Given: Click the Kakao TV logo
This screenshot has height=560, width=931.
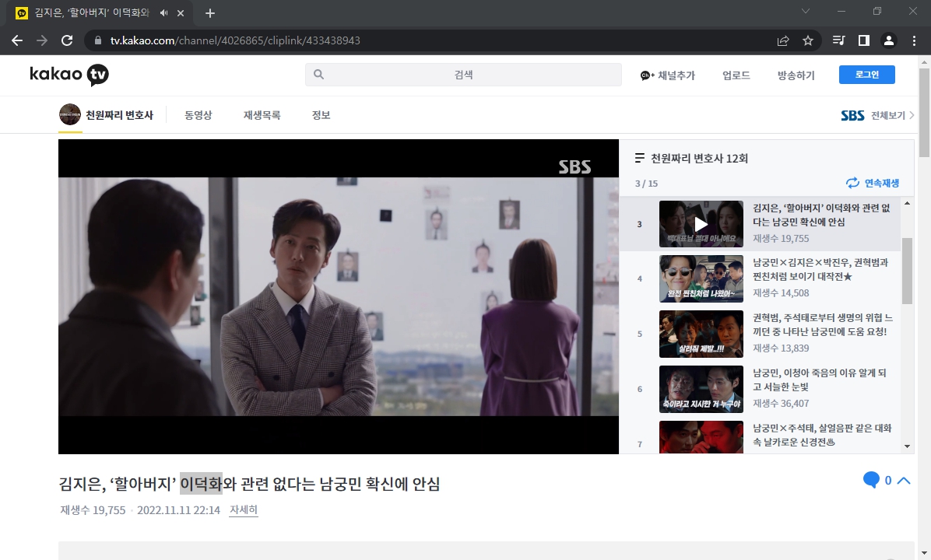Looking at the screenshot, I should (x=69, y=75).
